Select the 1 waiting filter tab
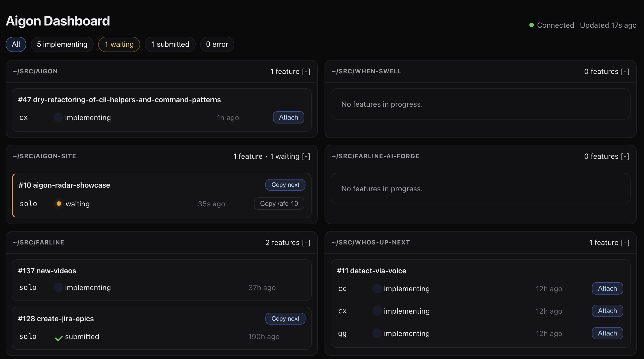 [119, 44]
